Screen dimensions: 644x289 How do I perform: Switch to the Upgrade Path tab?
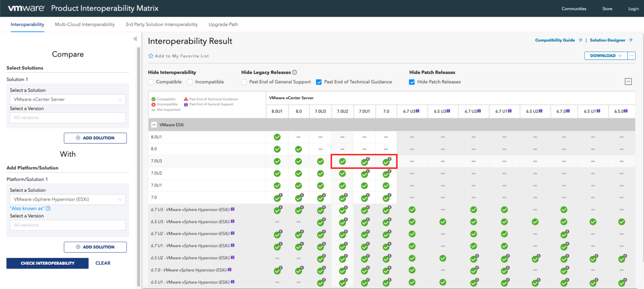pos(223,24)
